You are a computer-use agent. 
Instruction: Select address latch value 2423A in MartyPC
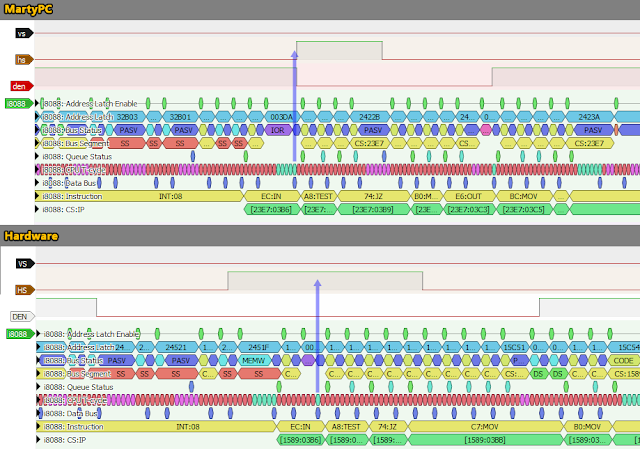tap(589, 117)
